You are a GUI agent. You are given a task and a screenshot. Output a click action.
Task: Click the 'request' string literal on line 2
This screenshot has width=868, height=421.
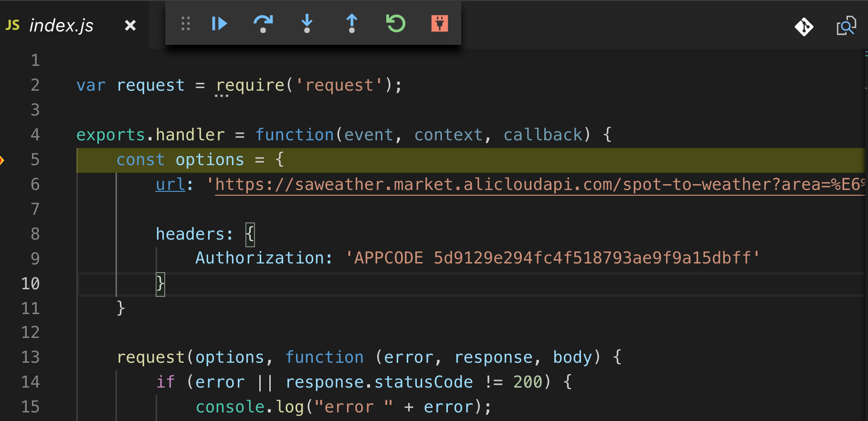339,85
